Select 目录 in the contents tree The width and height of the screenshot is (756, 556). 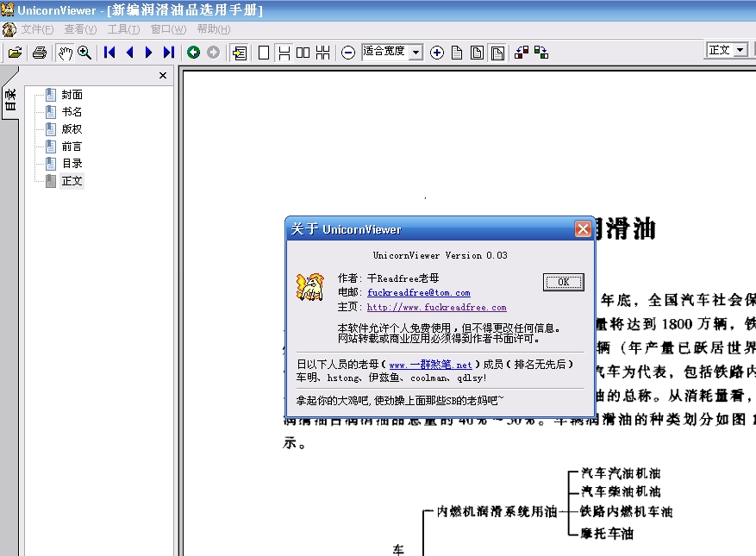point(72,164)
